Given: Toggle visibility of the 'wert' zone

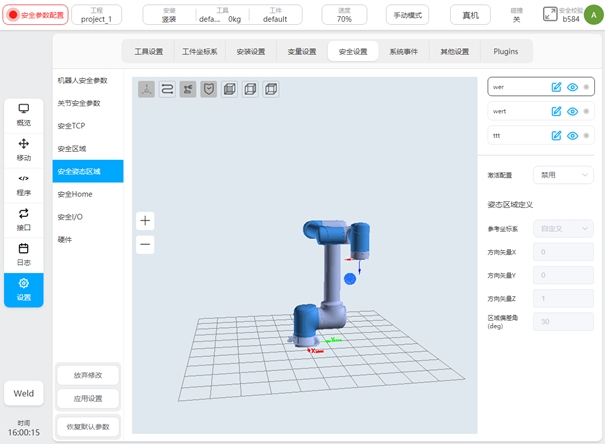Looking at the screenshot, I should [x=573, y=111].
